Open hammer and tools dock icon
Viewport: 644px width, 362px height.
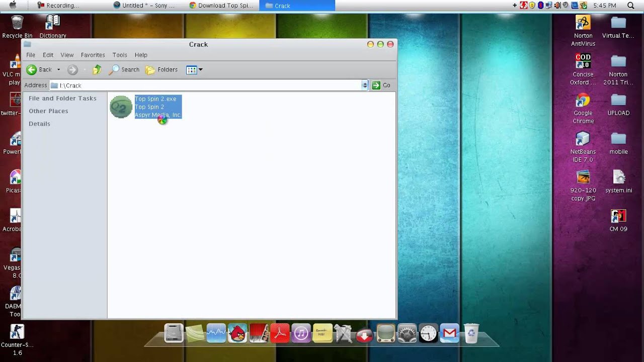coord(343,333)
